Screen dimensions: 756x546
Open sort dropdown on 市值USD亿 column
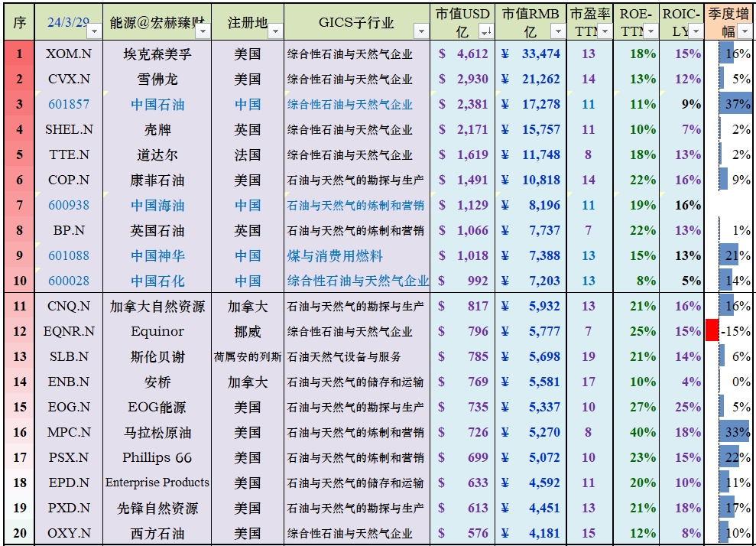[486, 31]
